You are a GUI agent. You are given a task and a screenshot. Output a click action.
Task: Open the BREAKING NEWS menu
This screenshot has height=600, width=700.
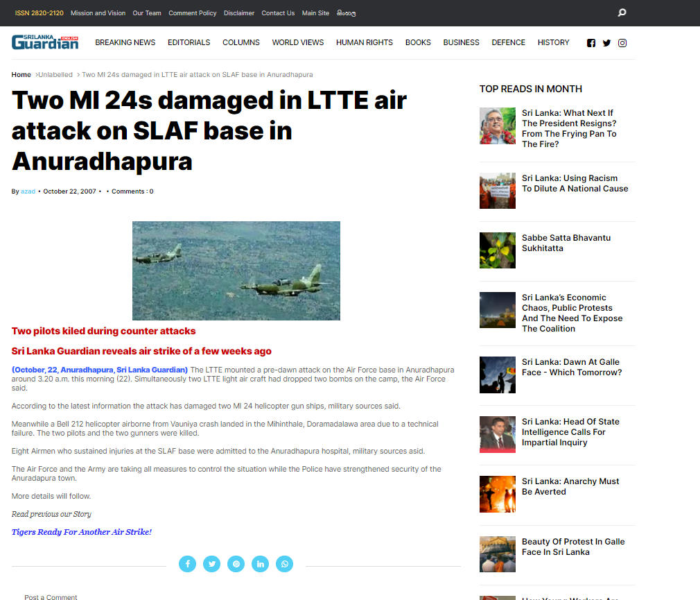pyautogui.click(x=125, y=42)
